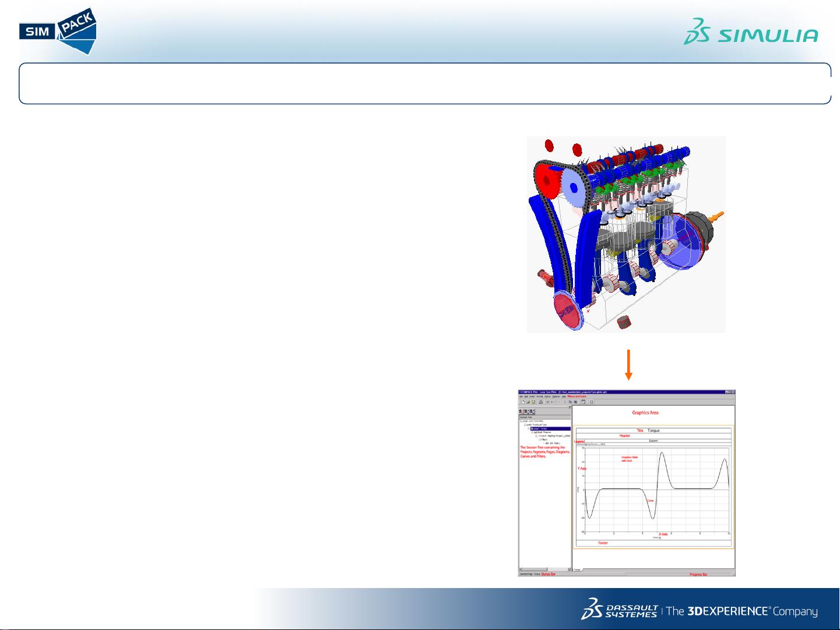The height and width of the screenshot is (630, 840).
Task: Click the Print icon in Plot toolbar
Action: (540, 402)
